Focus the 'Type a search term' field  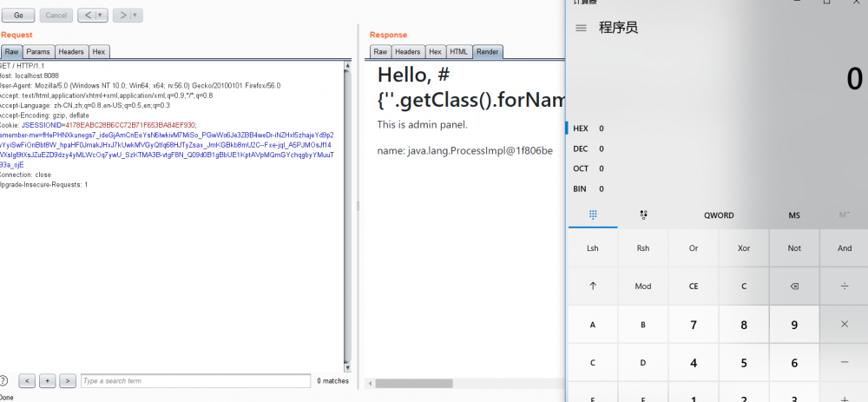195,381
